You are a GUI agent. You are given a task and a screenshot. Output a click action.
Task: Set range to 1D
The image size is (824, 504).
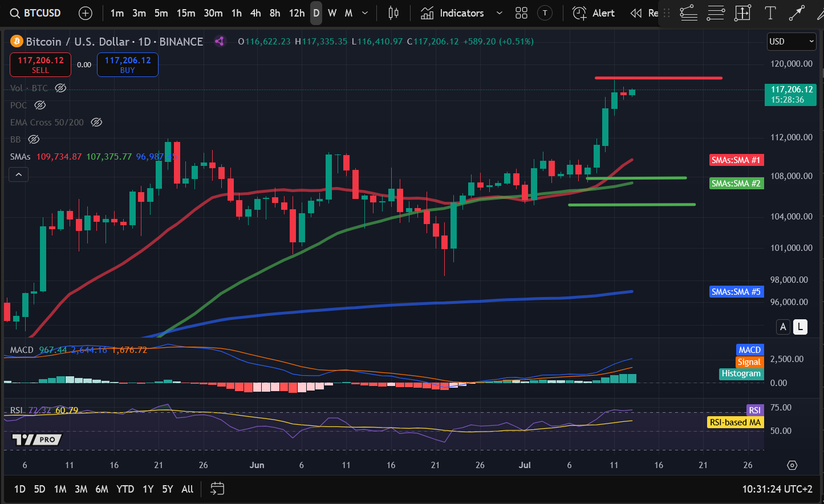pos(20,489)
